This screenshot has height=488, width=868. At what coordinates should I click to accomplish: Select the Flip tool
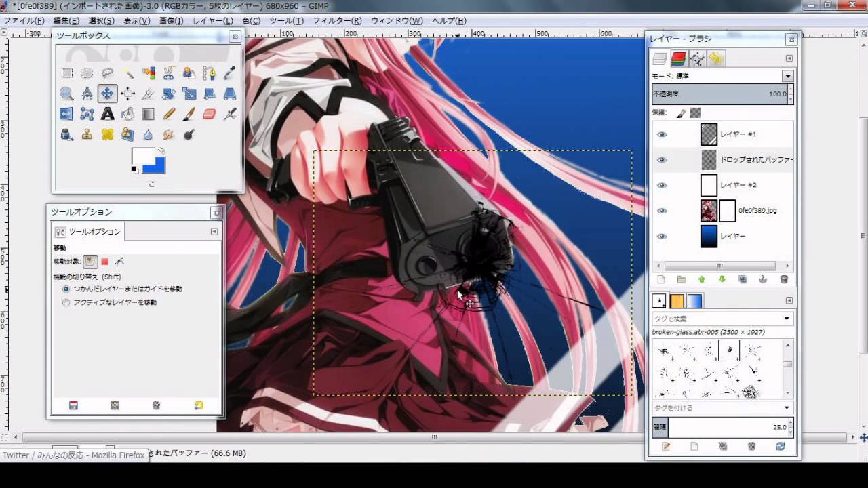tap(66, 114)
